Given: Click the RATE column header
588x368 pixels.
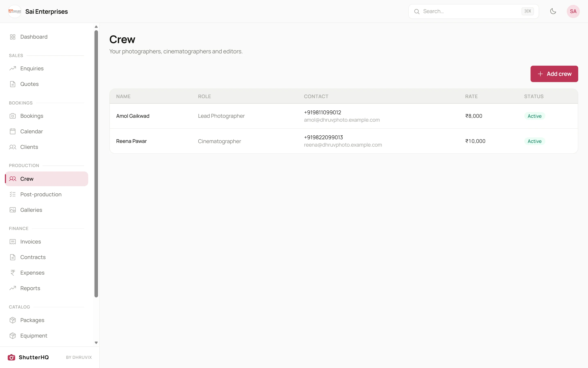Looking at the screenshot, I should pyautogui.click(x=471, y=96).
